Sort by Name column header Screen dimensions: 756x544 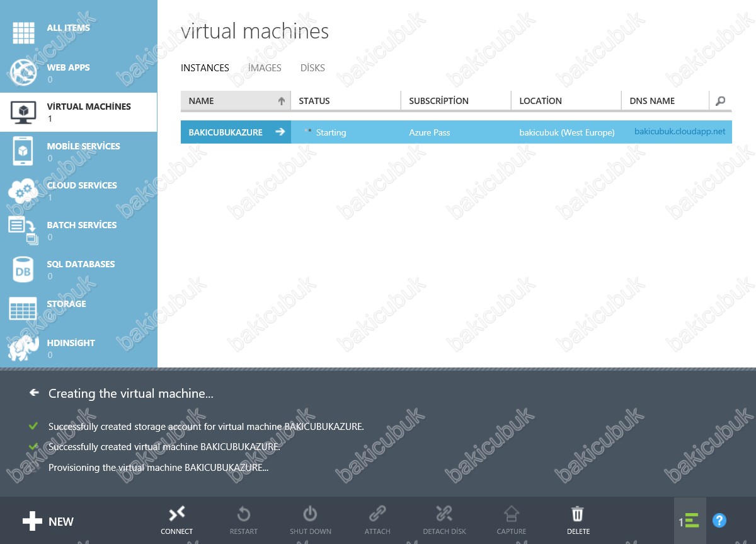coord(235,101)
